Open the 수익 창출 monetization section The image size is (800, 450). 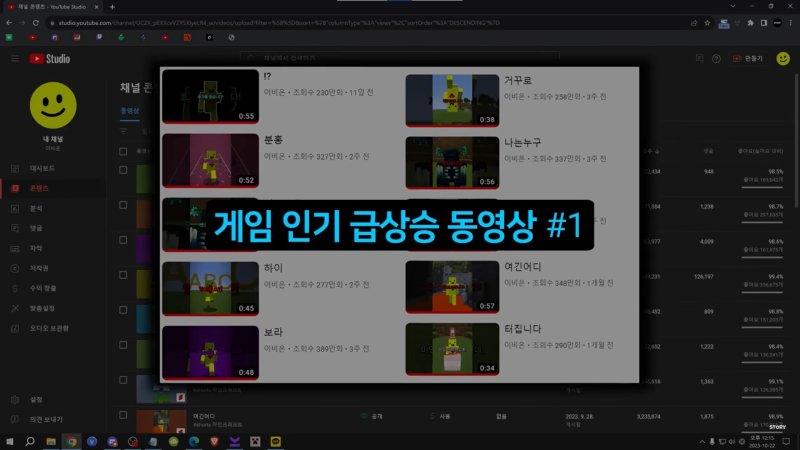(x=14, y=288)
